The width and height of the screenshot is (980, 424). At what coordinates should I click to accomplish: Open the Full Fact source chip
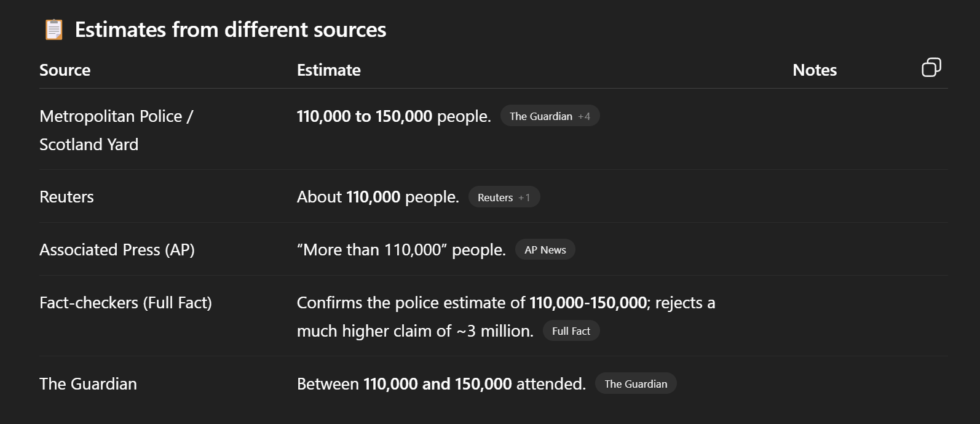point(571,331)
